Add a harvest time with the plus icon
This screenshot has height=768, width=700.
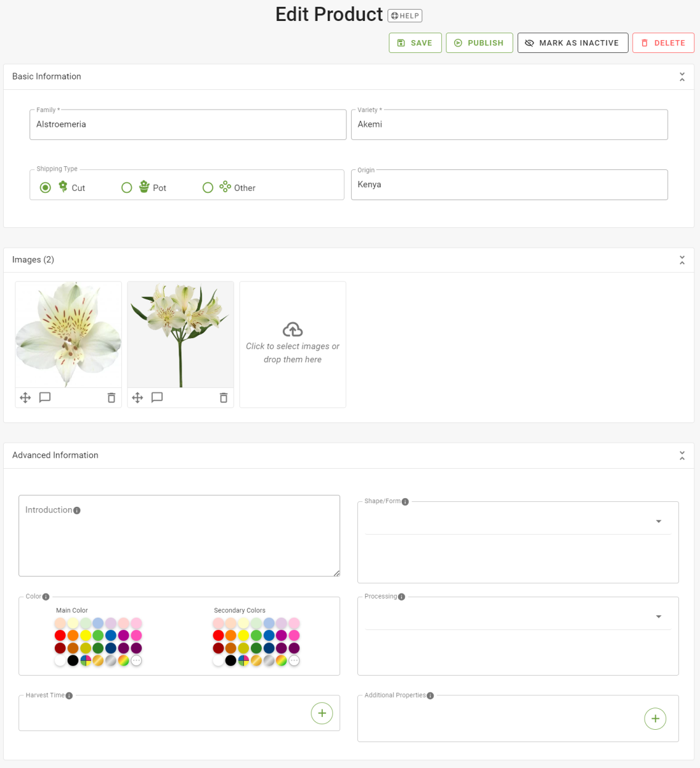[322, 713]
